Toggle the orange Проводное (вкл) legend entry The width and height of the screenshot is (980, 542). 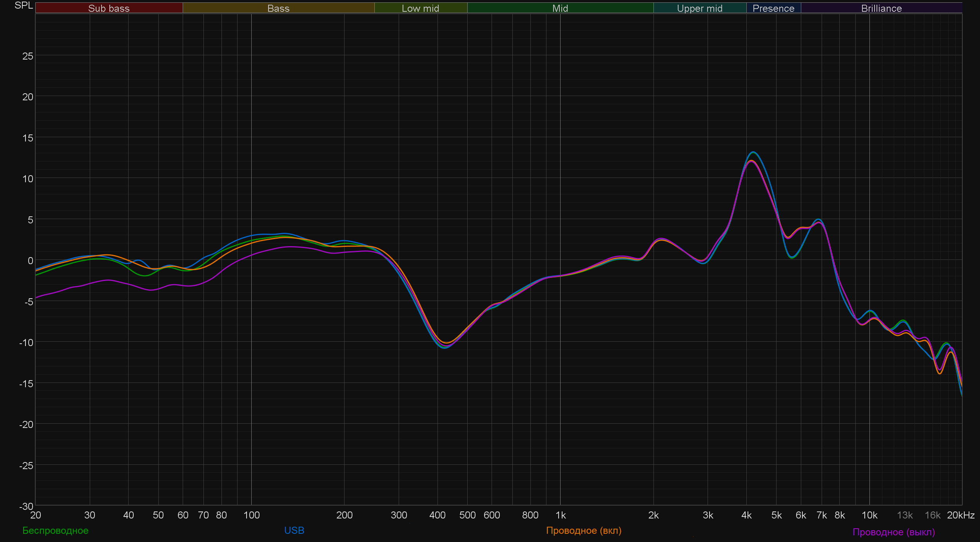point(583,530)
